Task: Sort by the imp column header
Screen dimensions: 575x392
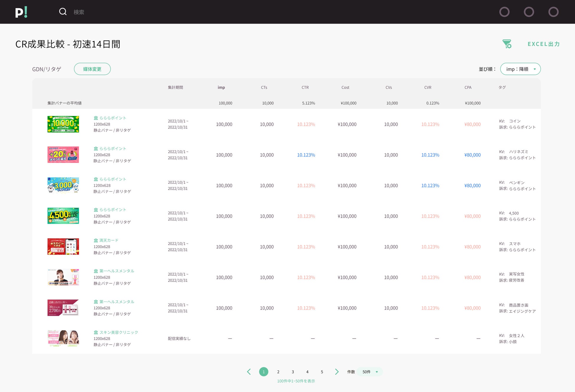Action: pos(221,87)
